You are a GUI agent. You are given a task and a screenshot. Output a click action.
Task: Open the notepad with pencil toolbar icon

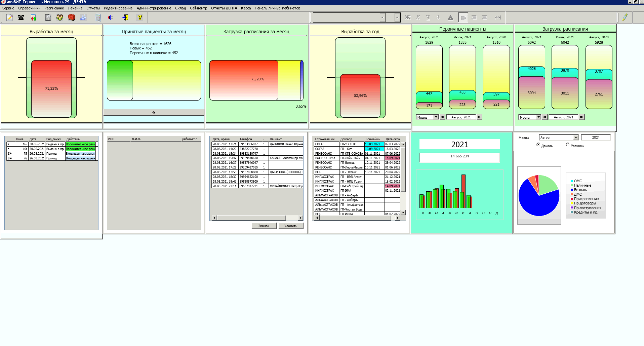click(9, 17)
